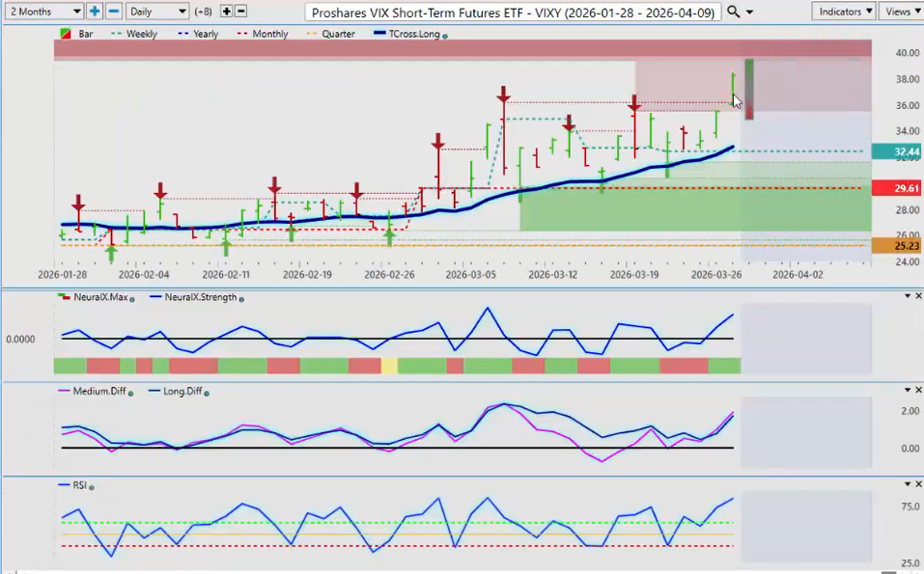
Task: Toggle the Weekly legend line
Action: point(134,34)
